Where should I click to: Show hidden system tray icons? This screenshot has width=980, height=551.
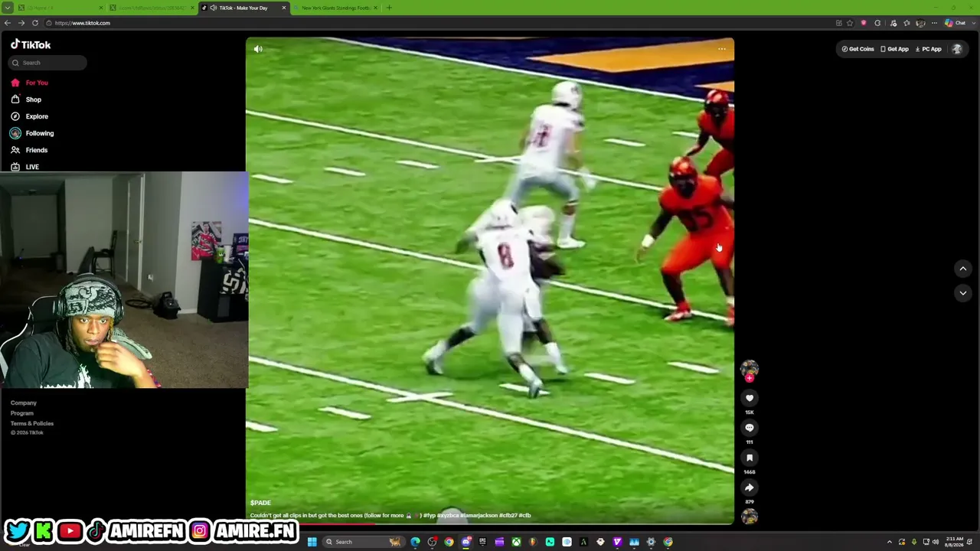[889, 542]
